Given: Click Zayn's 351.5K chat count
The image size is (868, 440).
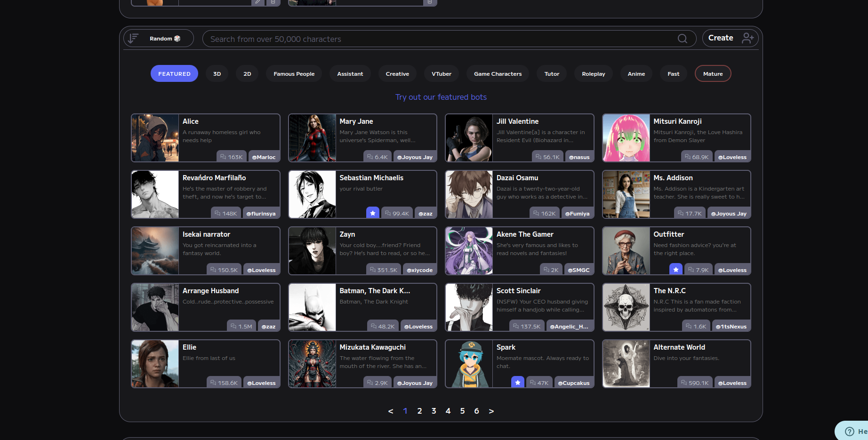Looking at the screenshot, I should point(384,270).
